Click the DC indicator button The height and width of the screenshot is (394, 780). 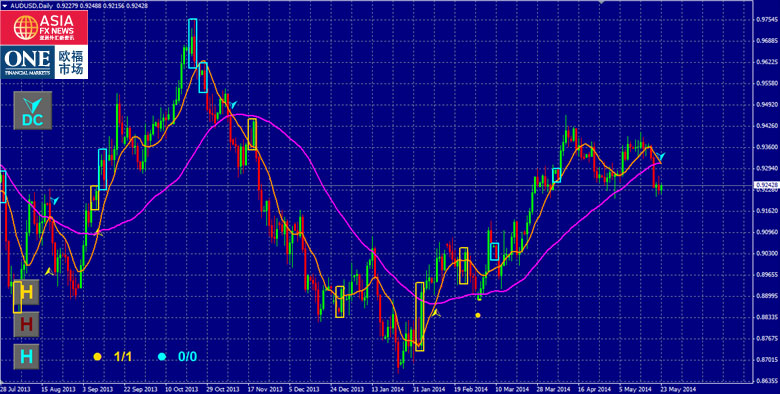tap(32, 110)
